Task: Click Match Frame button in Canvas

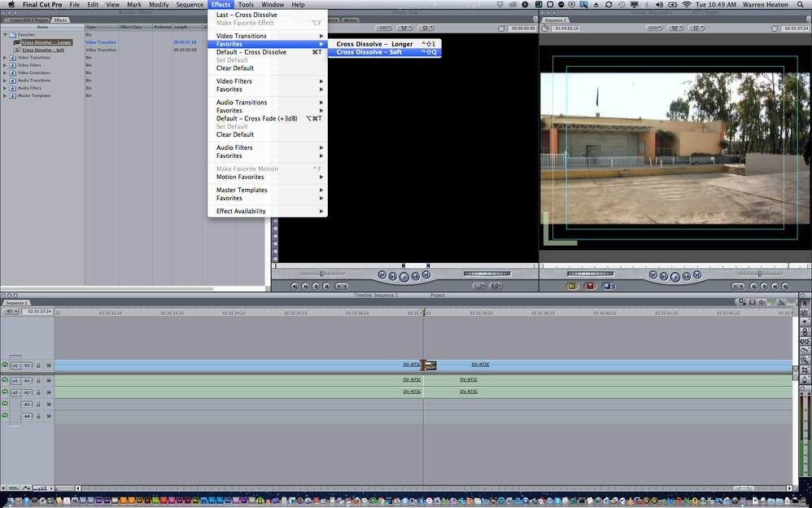Action: coord(785,286)
